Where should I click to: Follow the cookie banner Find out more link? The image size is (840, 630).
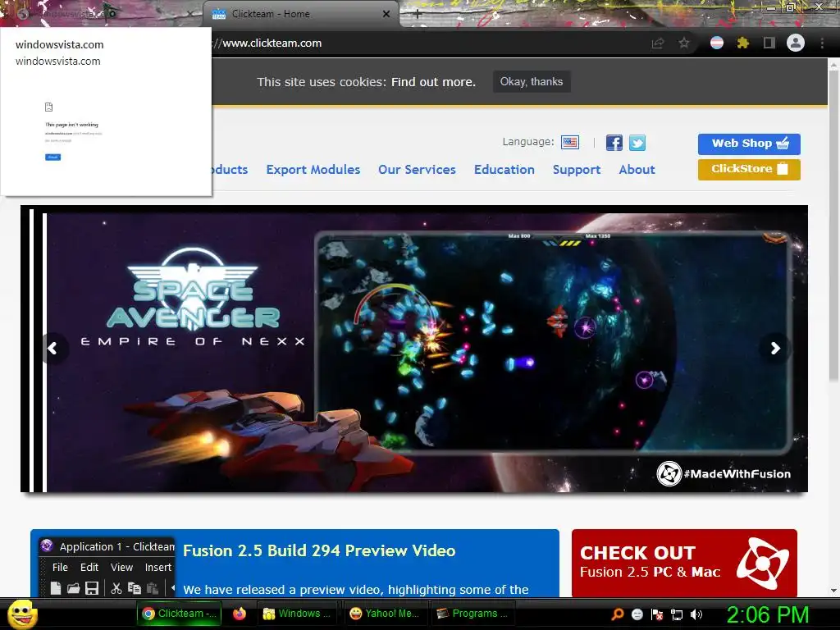tap(433, 82)
